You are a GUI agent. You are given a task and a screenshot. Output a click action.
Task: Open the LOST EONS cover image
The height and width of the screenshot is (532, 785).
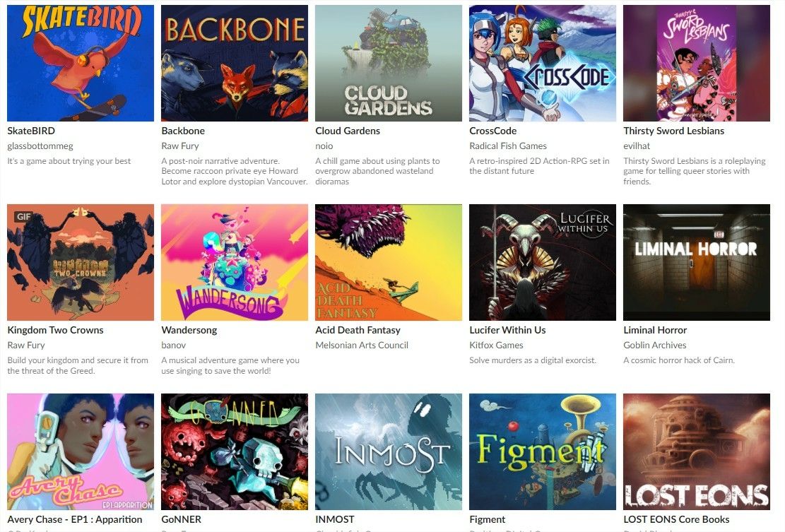[x=697, y=451]
